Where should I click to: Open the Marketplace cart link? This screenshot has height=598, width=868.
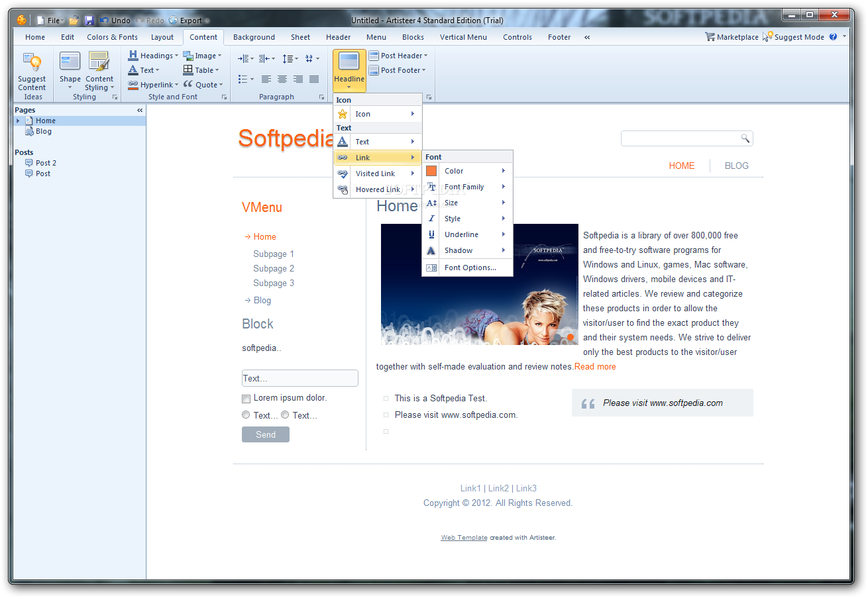click(x=732, y=37)
